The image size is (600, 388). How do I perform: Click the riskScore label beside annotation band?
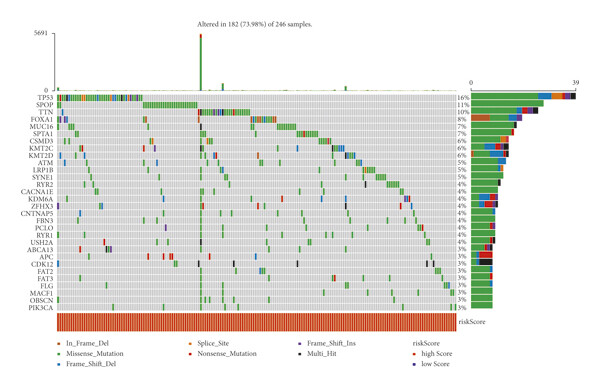(472, 322)
